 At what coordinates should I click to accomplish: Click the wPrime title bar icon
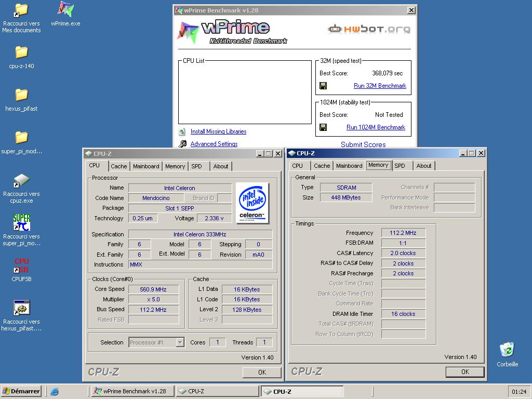coord(179,10)
